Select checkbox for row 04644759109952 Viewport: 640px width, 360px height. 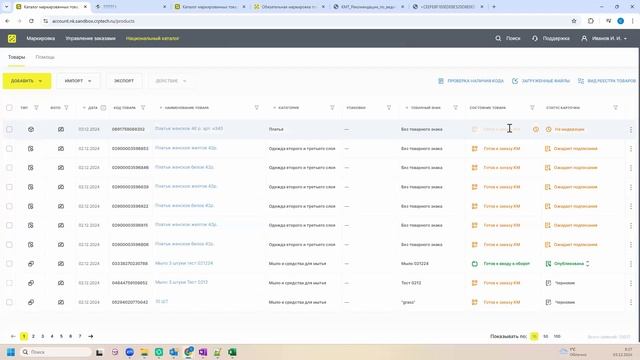pyautogui.click(x=9, y=283)
